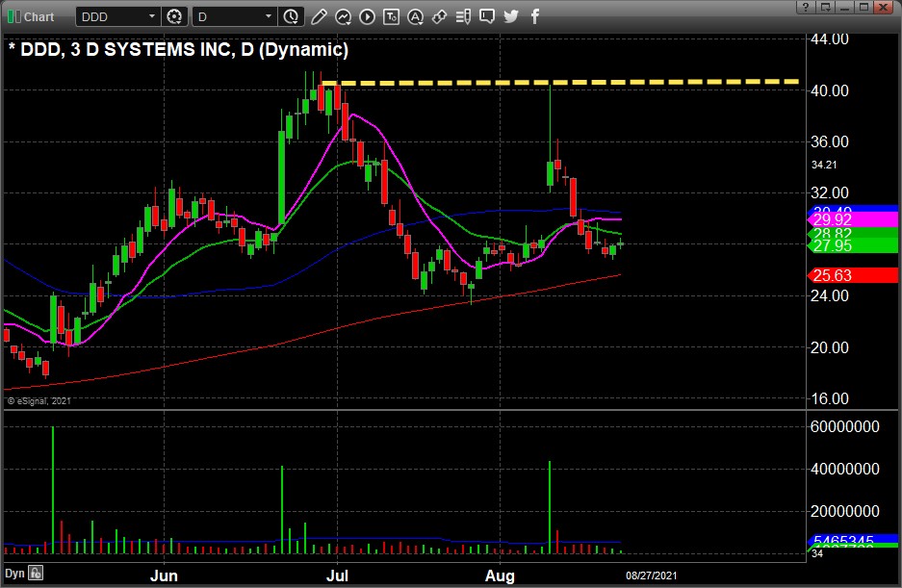Click the 20000000 volume axis label
902x588 pixels.
844,511
